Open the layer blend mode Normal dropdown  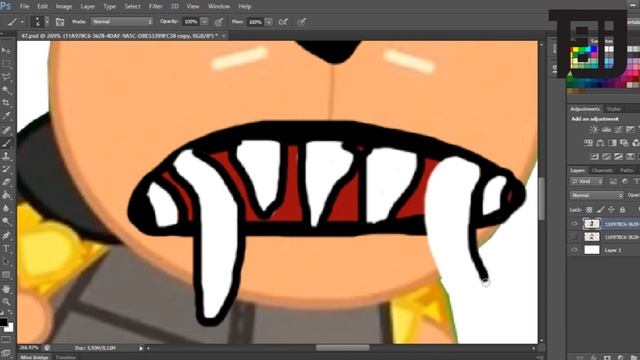click(596, 196)
